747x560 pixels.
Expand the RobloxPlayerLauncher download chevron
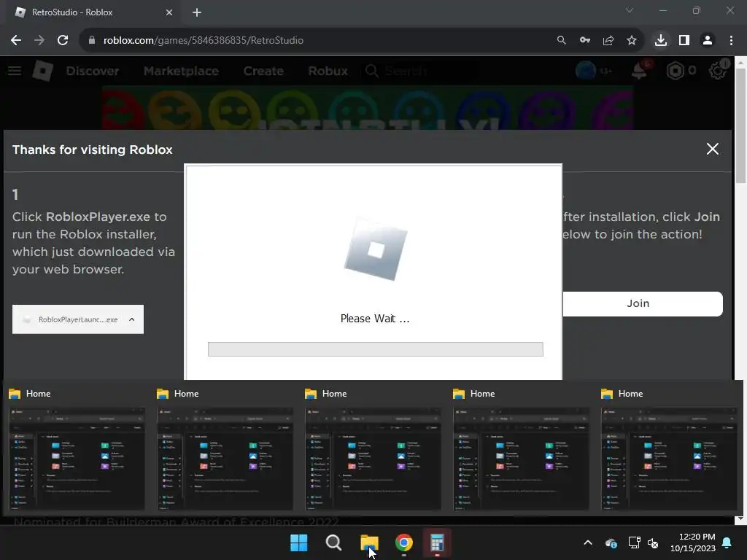[x=132, y=319]
